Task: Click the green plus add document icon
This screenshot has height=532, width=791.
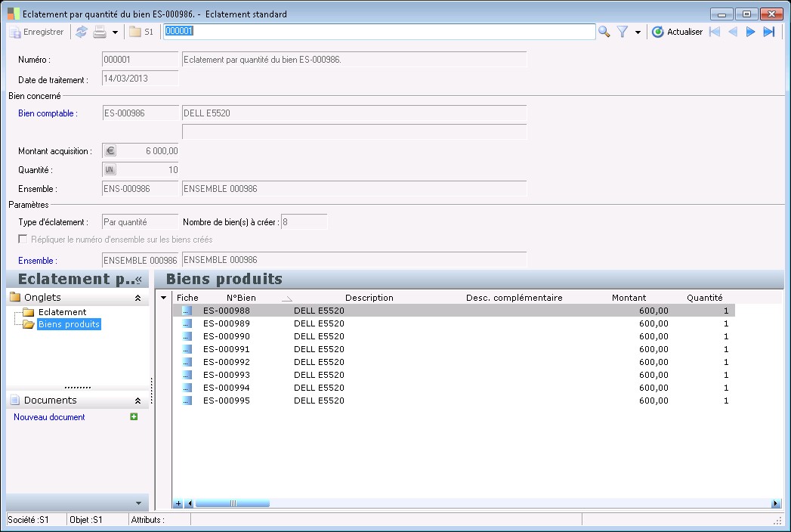Action: click(134, 416)
